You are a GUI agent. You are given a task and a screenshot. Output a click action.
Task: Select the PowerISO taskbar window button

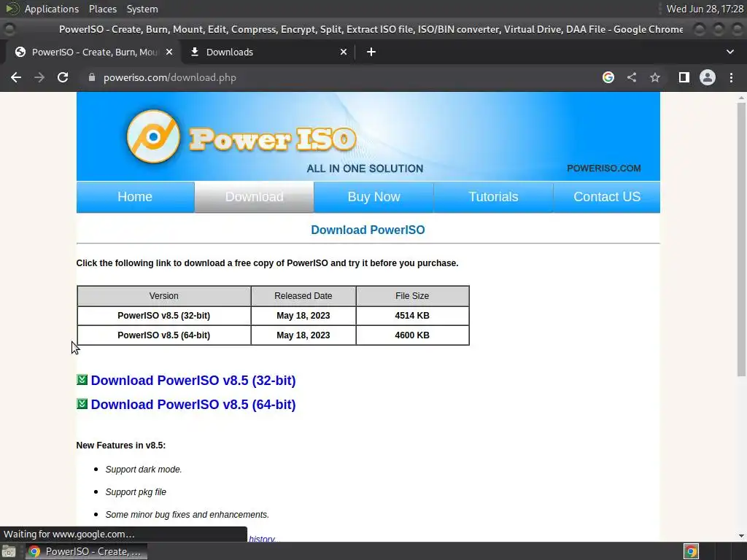[x=87, y=551]
